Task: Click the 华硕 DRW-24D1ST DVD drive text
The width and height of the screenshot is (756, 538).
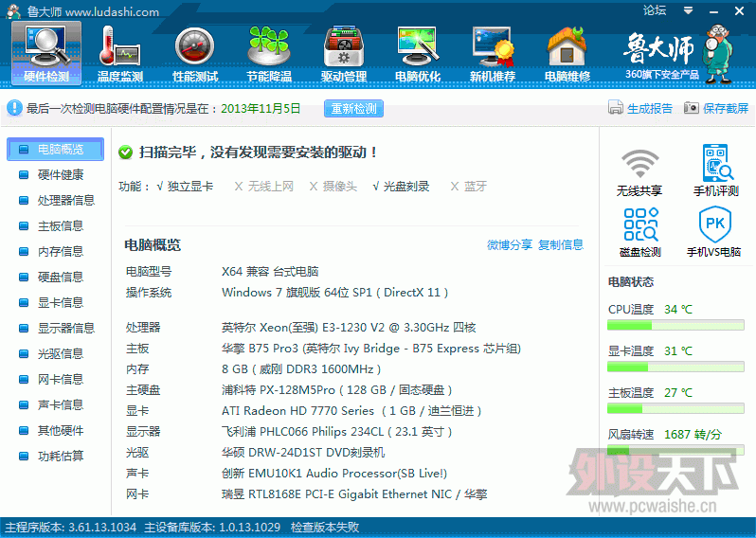Action: (x=303, y=453)
